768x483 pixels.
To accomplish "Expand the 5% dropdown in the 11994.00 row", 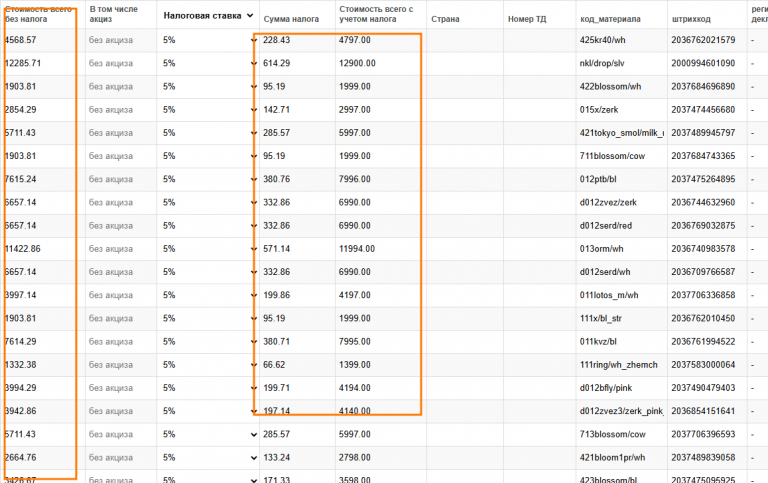I will tap(253, 248).
